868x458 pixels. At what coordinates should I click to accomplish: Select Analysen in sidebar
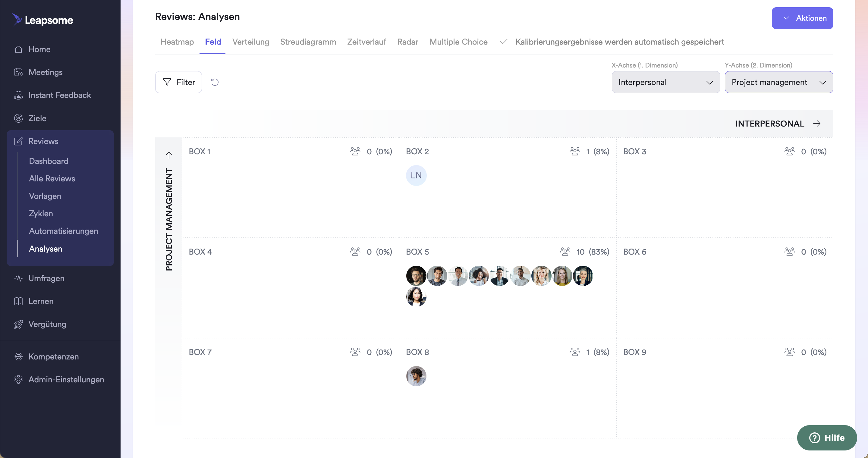point(46,249)
